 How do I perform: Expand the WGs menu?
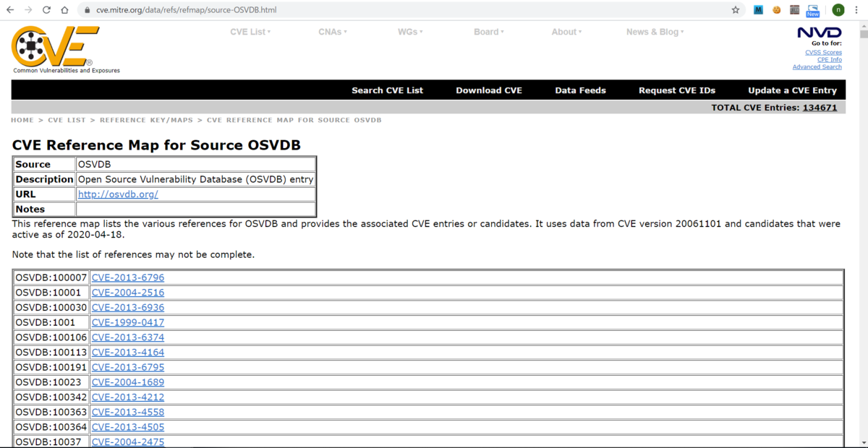pyautogui.click(x=410, y=32)
